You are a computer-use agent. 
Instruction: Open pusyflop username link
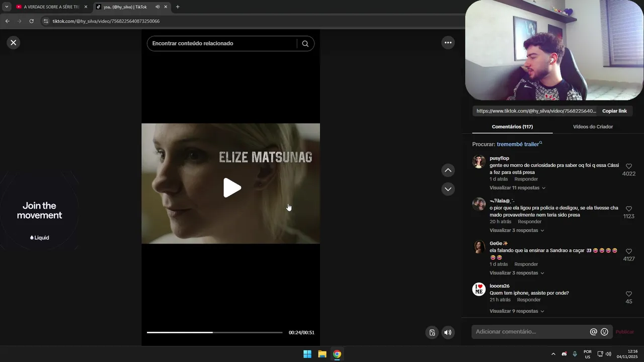click(499, 158)
